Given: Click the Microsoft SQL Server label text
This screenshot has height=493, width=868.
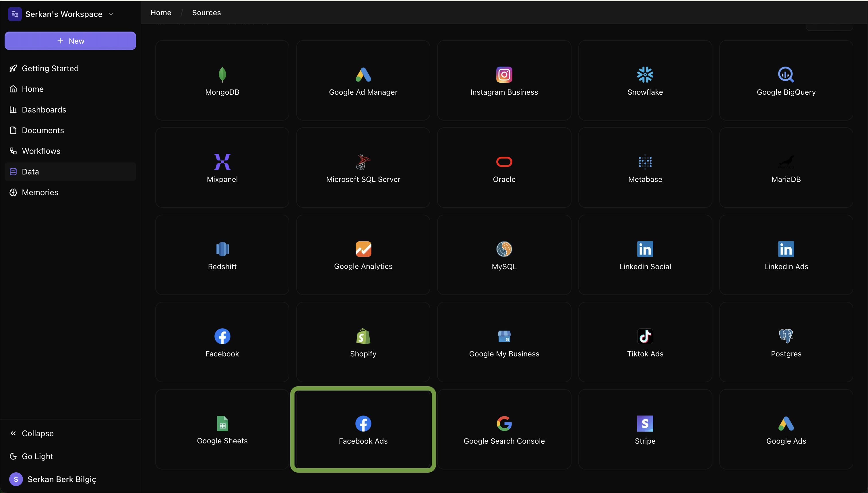Looking at the screenshot, I should 363,179.
